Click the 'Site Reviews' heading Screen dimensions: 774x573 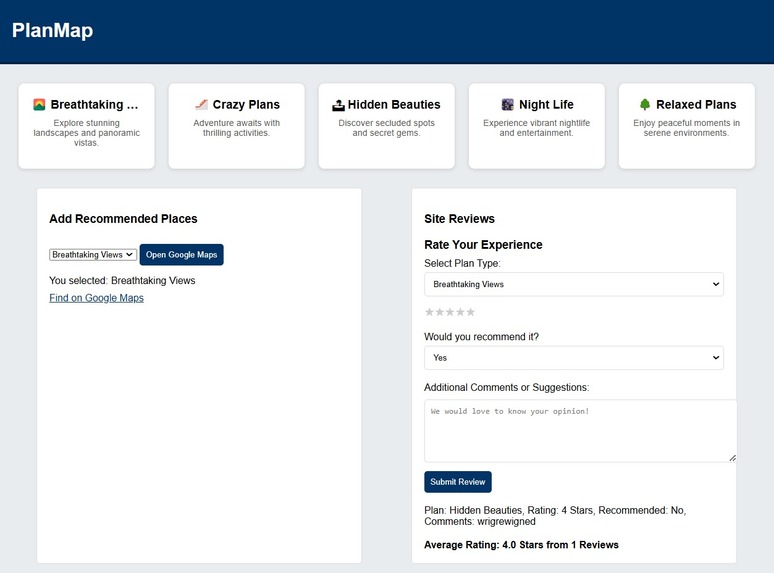pyautogui.click(x=460, y=219)
